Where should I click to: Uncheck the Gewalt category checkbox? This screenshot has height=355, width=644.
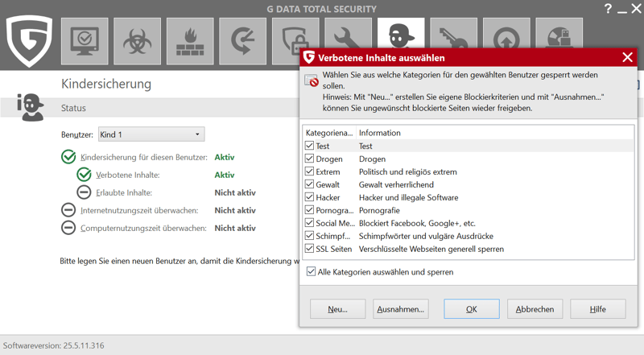pyautogui.click(x=309, y=184)
